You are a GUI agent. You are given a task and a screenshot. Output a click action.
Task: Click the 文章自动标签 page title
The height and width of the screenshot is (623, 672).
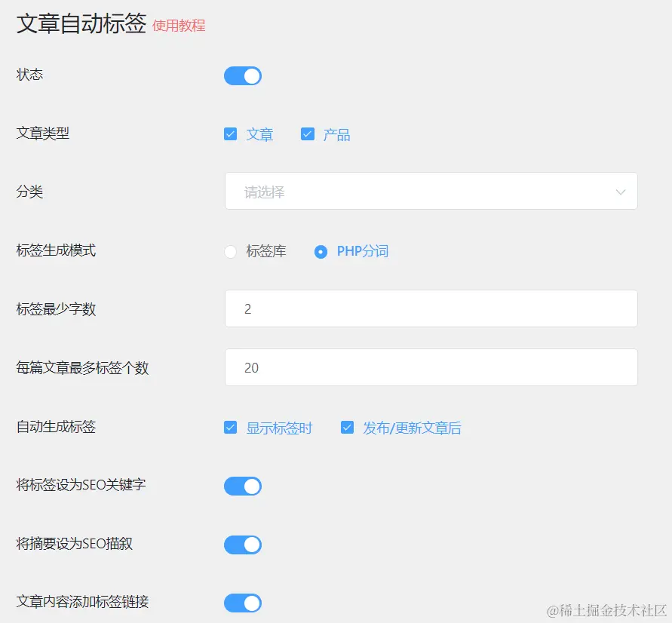(x=80, y=23)
